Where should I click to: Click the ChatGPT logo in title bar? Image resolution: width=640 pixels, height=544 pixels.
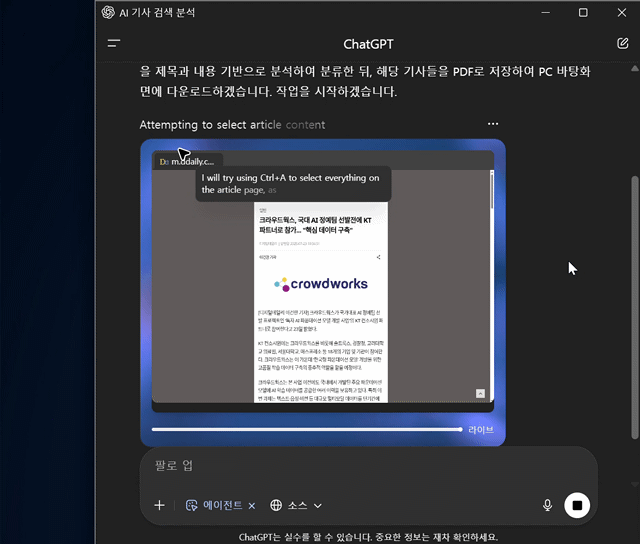[x=108, y=13]
